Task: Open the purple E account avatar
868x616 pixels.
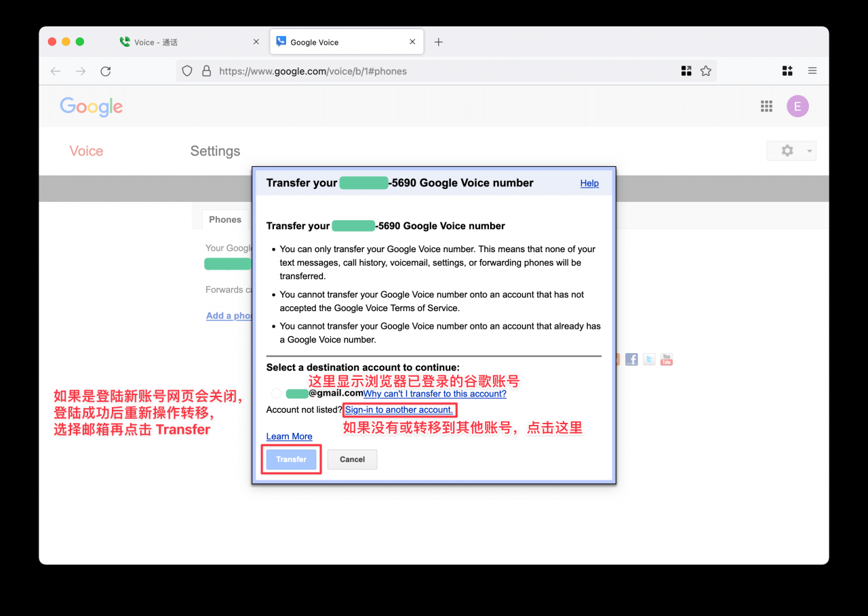Action: [x=797, y=106]
